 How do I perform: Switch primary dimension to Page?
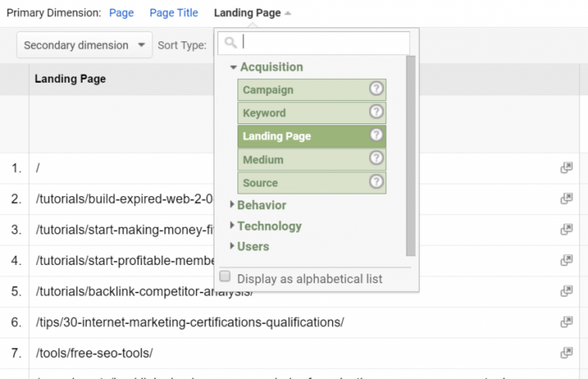pos(121,13)
